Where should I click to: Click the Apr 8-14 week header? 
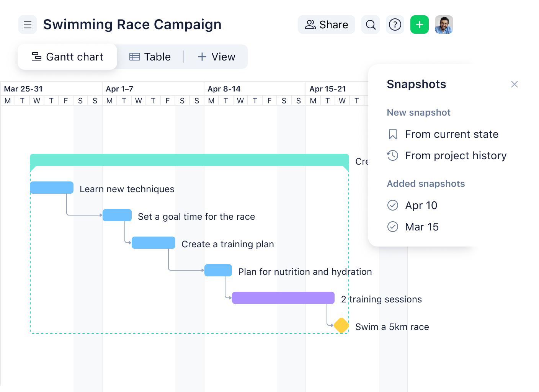click(224, 88)
